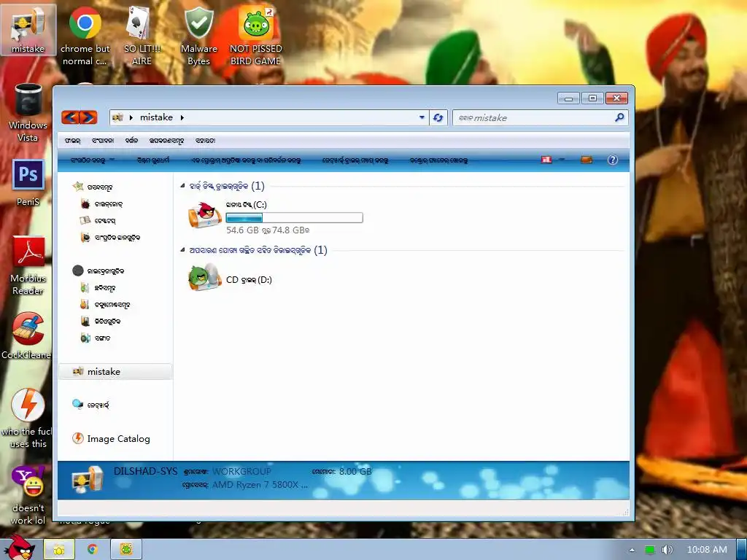
Task: Click the orange Back arrow in Explorer
Action: (71, 117)
